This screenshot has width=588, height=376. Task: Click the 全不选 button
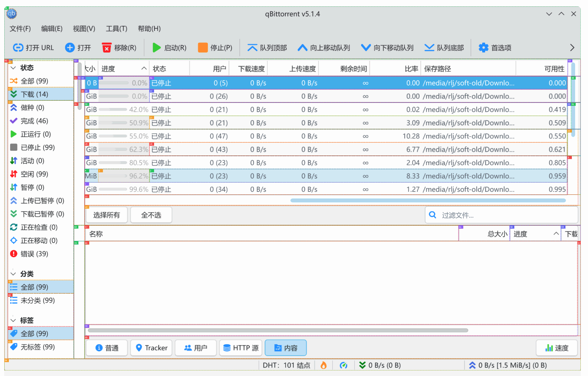[151, 215]
